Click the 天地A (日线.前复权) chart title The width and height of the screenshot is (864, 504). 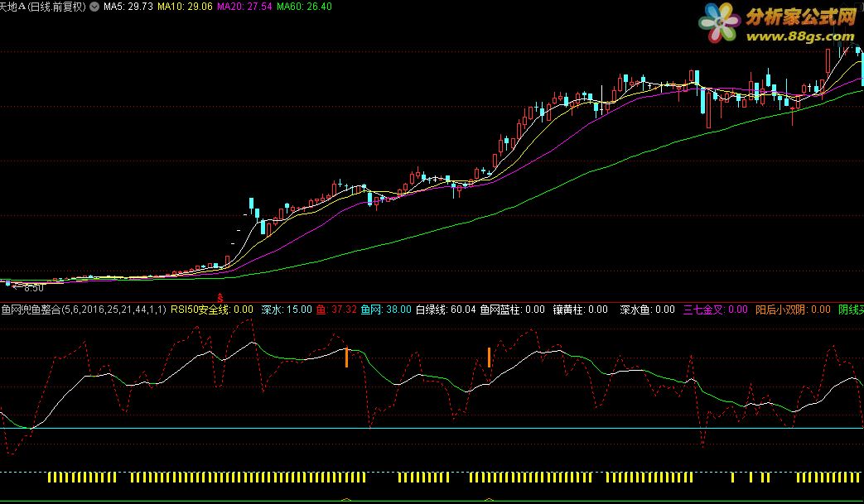click(43, 7)
